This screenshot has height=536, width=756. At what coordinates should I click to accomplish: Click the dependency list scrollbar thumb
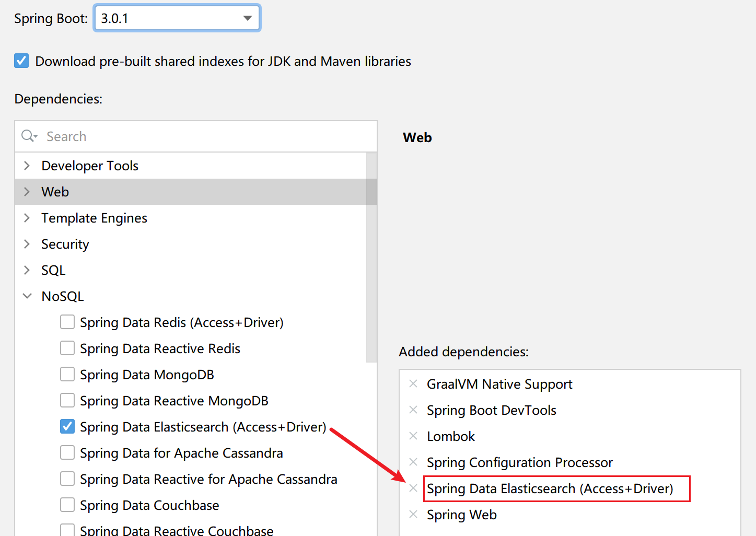pyautogui.click(x=371, y=257)
